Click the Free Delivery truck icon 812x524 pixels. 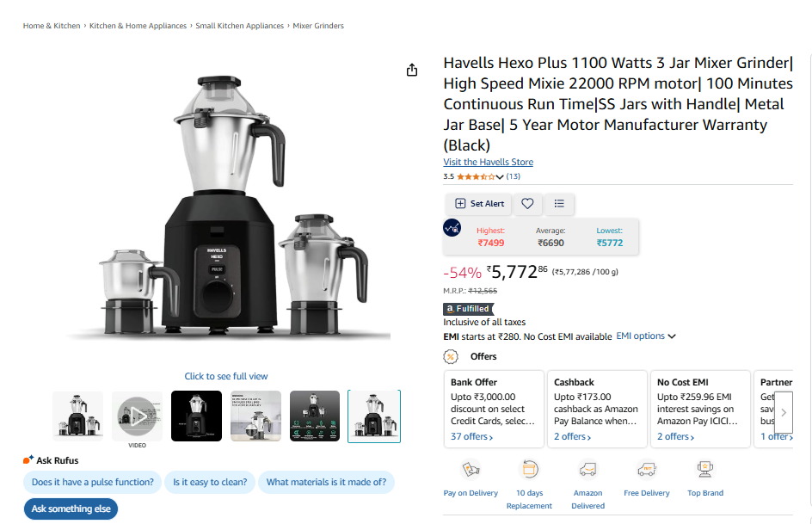tap(646, 469)
